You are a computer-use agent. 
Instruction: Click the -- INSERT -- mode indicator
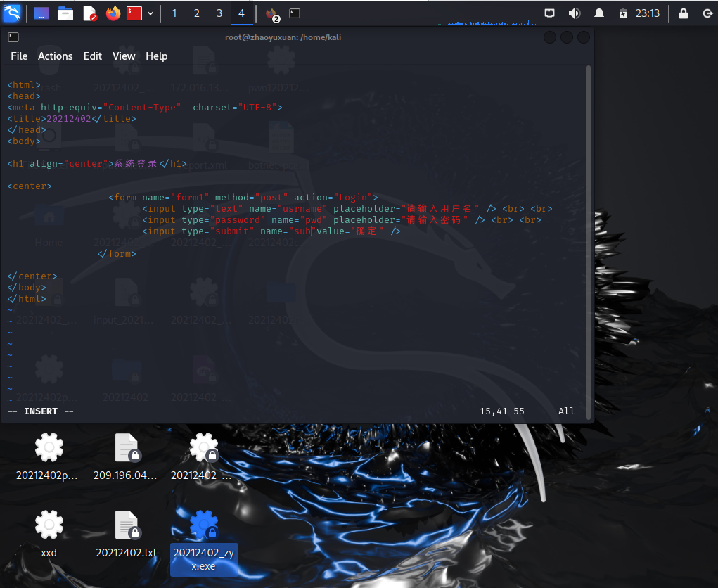(41, 411)
